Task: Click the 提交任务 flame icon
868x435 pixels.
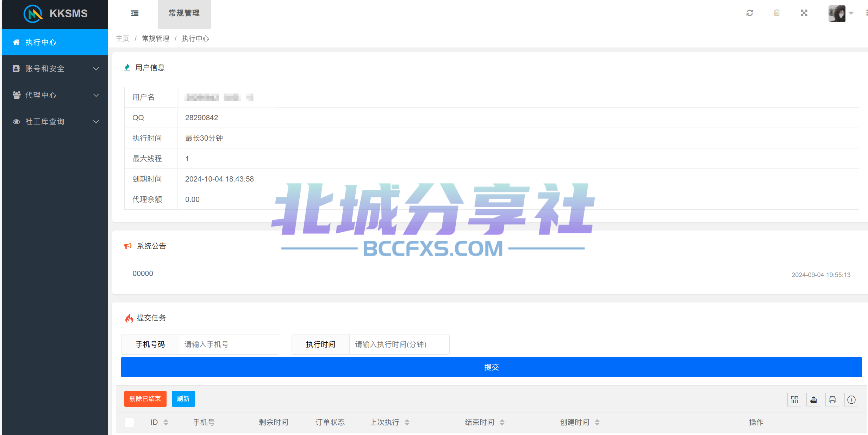Action: [x=129, y=318]
